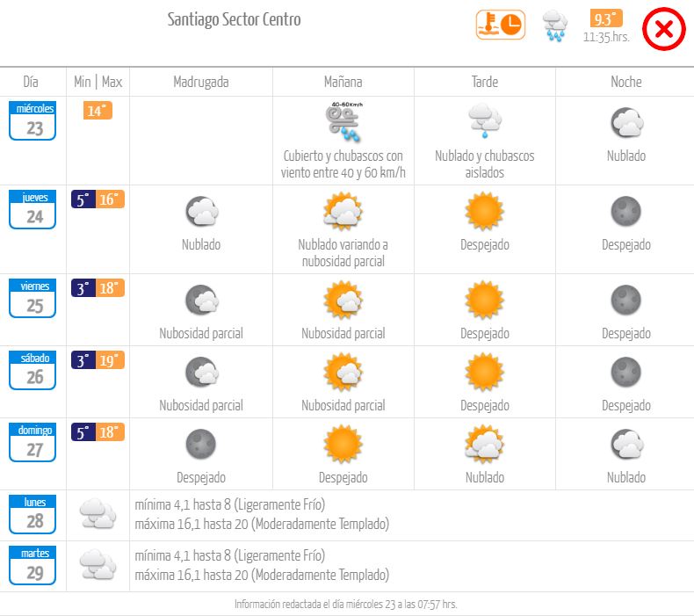This screenshot has width=694, height=616.
Task: Click the Santiago Sector Centro title
Action: coord(234,19)
